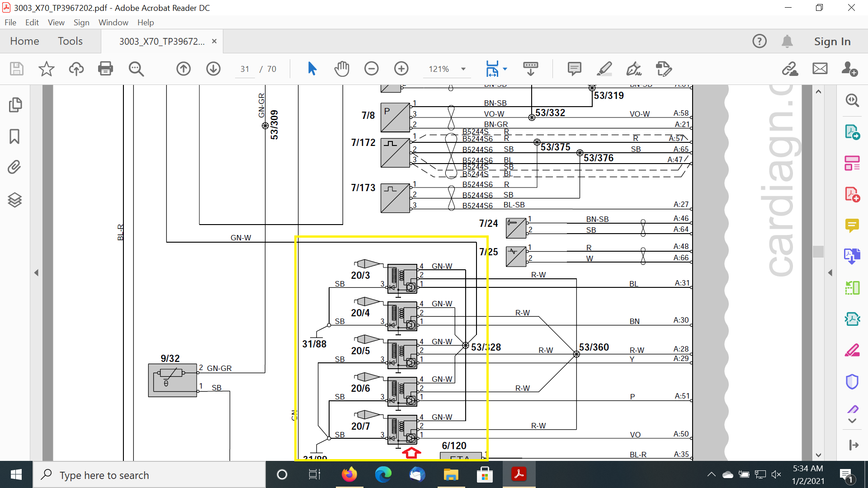The image size is (868, 488).
Task: Open the 121% zoom level dropdown
Action: pyautogui.click(x=463, y=69)
